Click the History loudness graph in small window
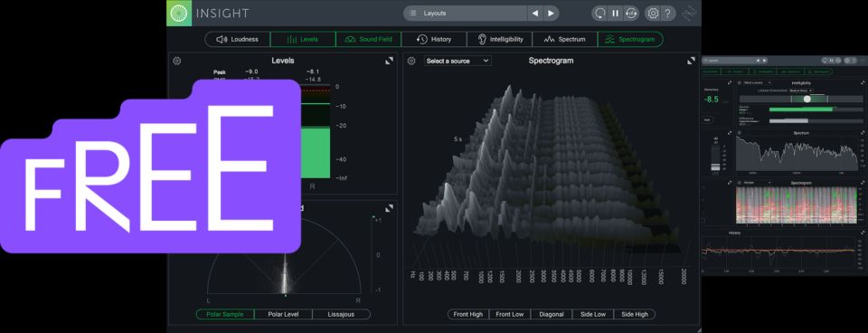This screenshot has width=868, height=333. pyautogui.click(x=778, y=252)
